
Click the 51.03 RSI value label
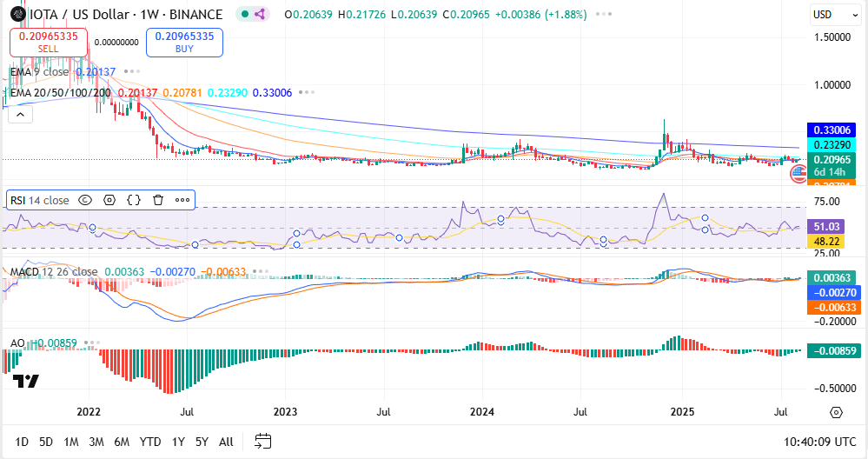(x=826, y=226)
